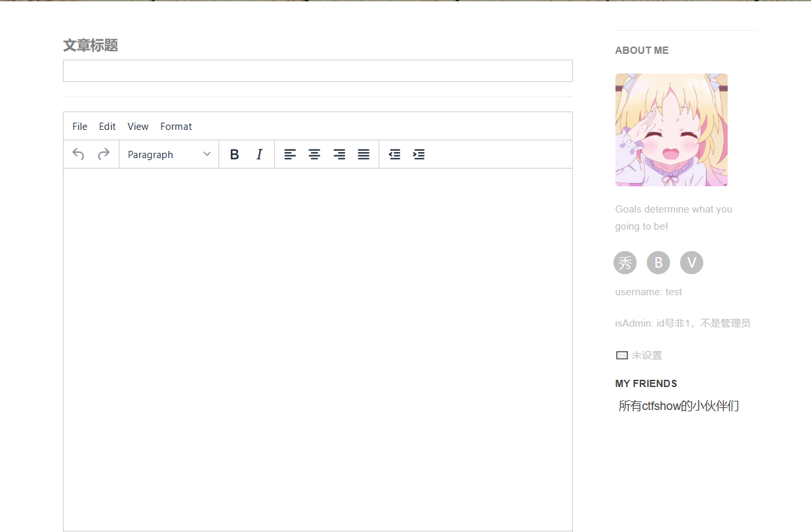Viewport: 811px width, 532px height.
Task: Open the File menu
Action: 80,127
